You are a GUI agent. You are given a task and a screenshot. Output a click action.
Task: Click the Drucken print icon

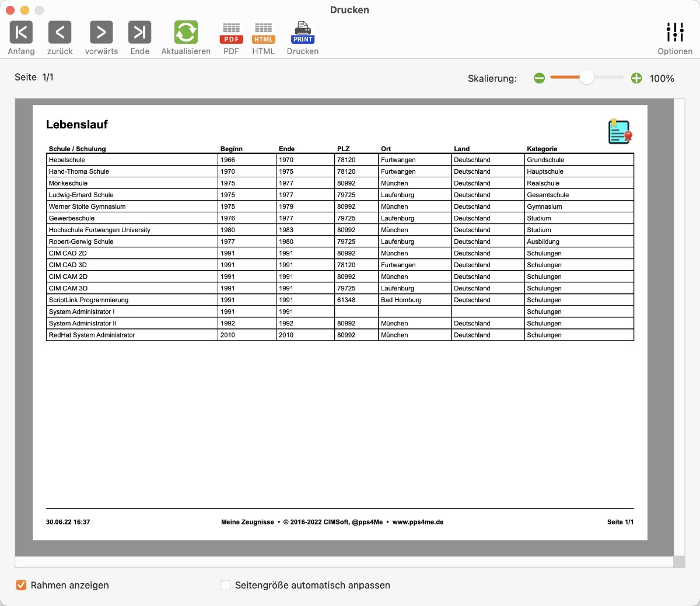coord(303,32)
